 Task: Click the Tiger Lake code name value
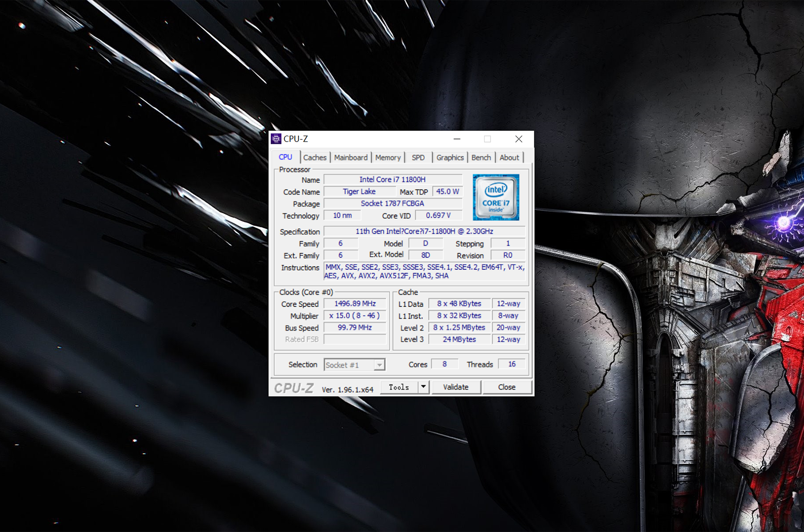click(x=359, y=192)
